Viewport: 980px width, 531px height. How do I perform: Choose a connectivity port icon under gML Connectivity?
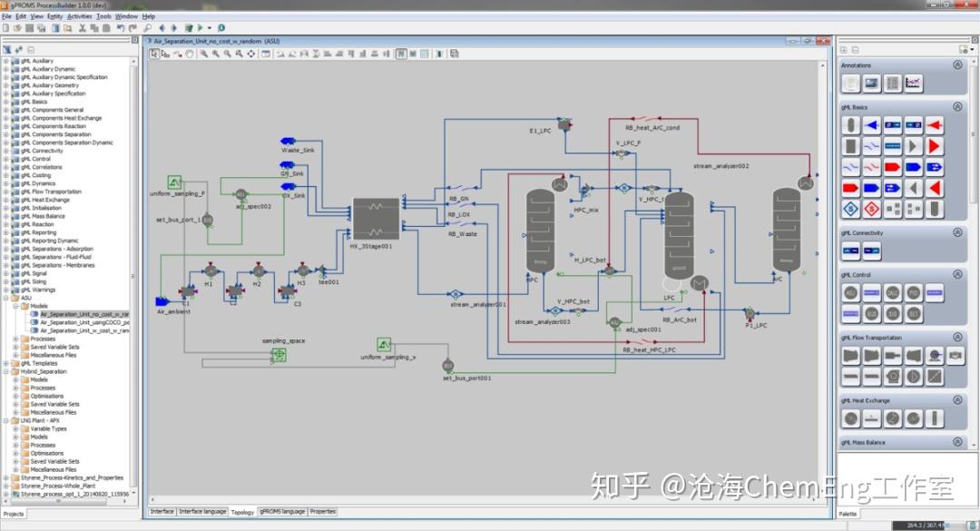click(849, 250)
